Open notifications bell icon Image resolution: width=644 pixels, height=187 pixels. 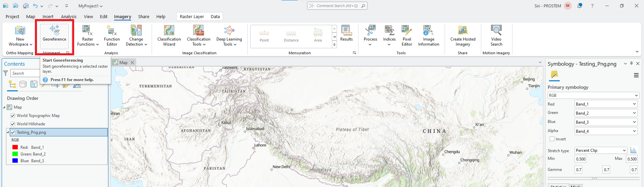click(x=580, y=6)
